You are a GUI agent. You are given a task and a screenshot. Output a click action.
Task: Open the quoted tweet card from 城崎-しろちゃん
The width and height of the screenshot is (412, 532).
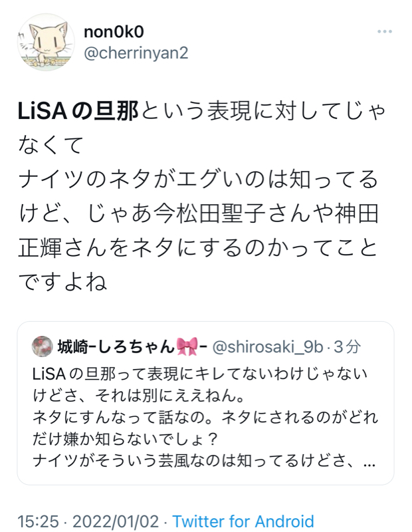(x=205, y=403)
